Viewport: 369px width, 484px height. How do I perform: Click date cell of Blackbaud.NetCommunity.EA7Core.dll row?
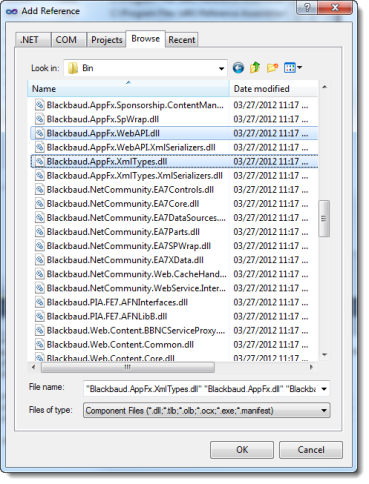point(271,204)
